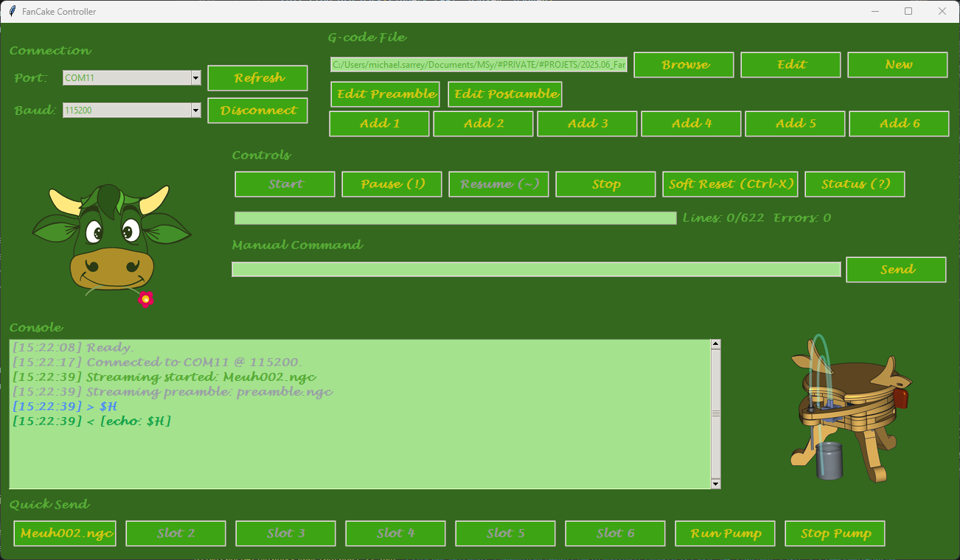Click the streaming progress bar
Viewport: 960px width, 560px height.
[x=455, y=218]
